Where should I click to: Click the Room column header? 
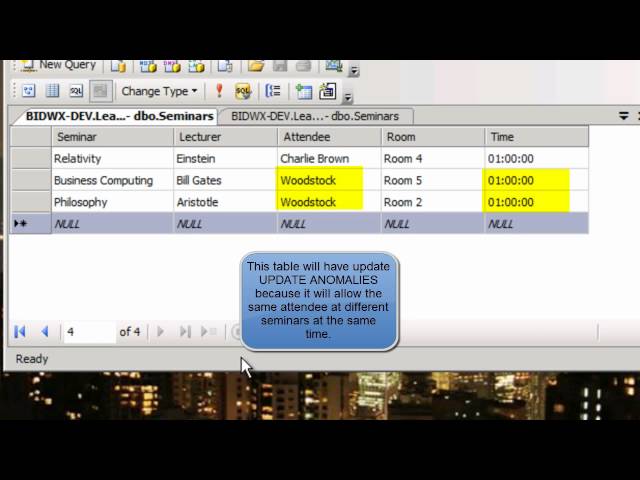[433, 137]
